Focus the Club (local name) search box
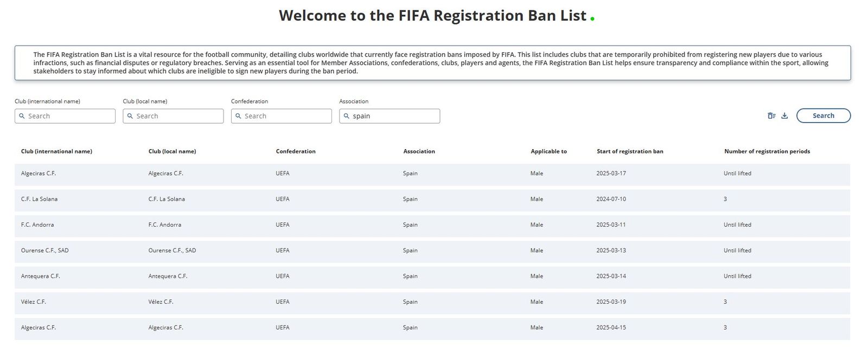Screen dimensions: 868x351 [173, 116]
